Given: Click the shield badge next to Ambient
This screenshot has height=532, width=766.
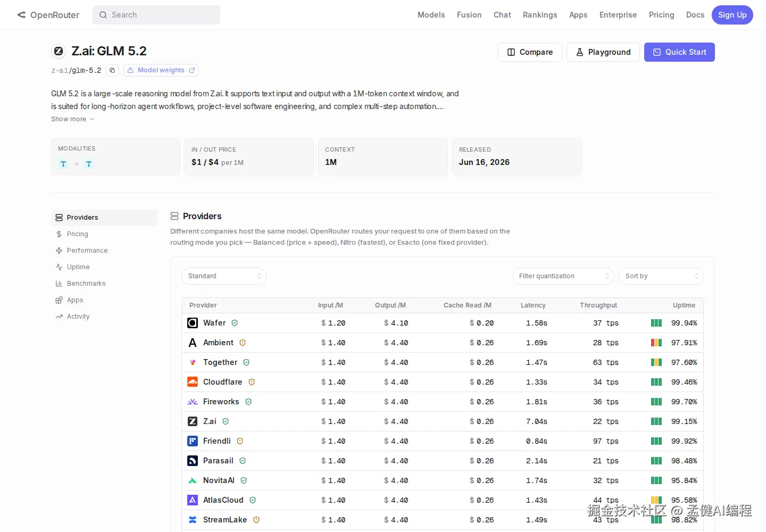Looking at the screenshot, I should [243, 343].
